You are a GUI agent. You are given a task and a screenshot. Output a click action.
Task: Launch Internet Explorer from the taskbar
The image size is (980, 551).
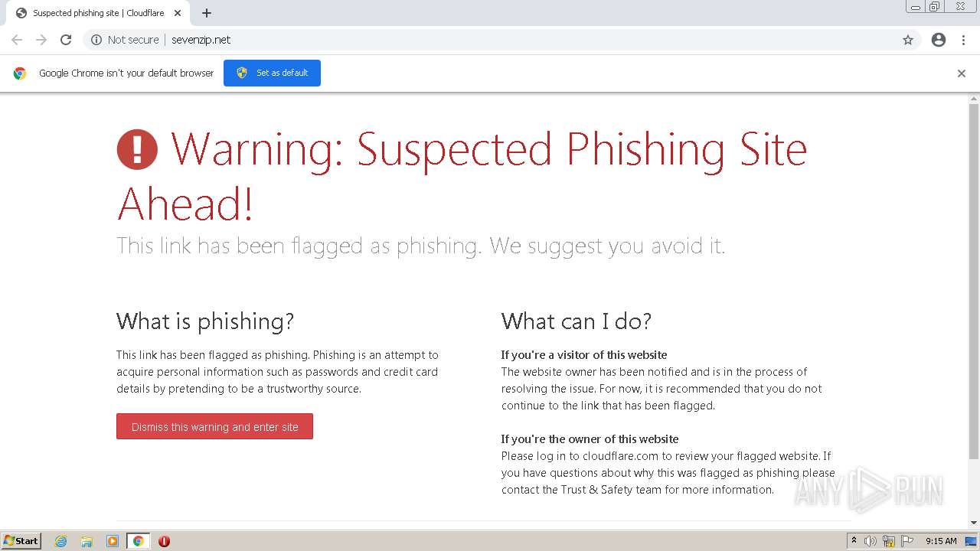click(x=61, y=541)
